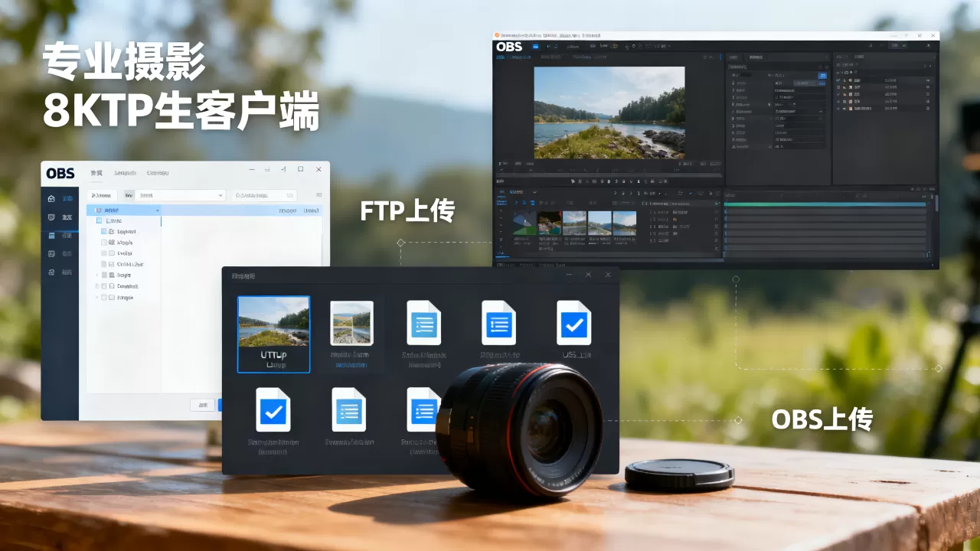Open the home icon in the white window's sidebar

point(51,199)
